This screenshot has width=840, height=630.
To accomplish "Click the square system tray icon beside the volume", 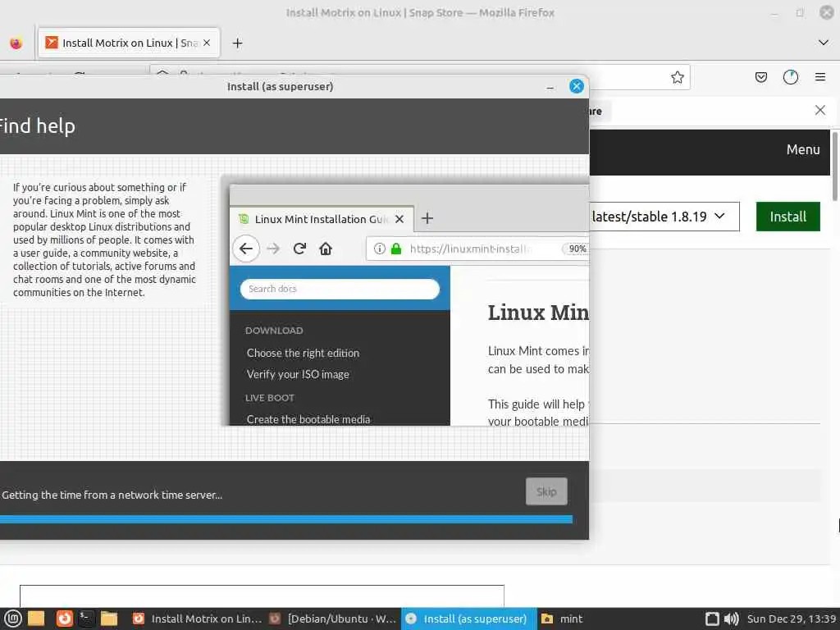I will click(x=712, y=619).
